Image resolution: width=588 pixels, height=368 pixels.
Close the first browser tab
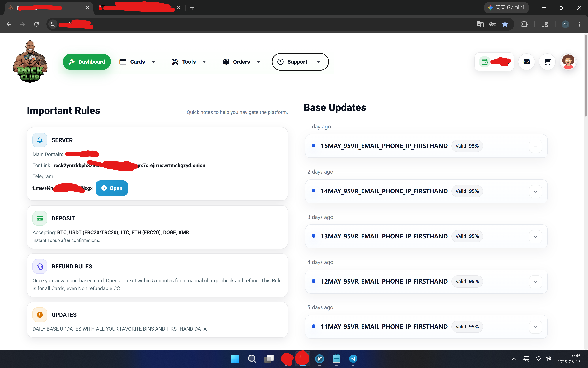[87, 8]
